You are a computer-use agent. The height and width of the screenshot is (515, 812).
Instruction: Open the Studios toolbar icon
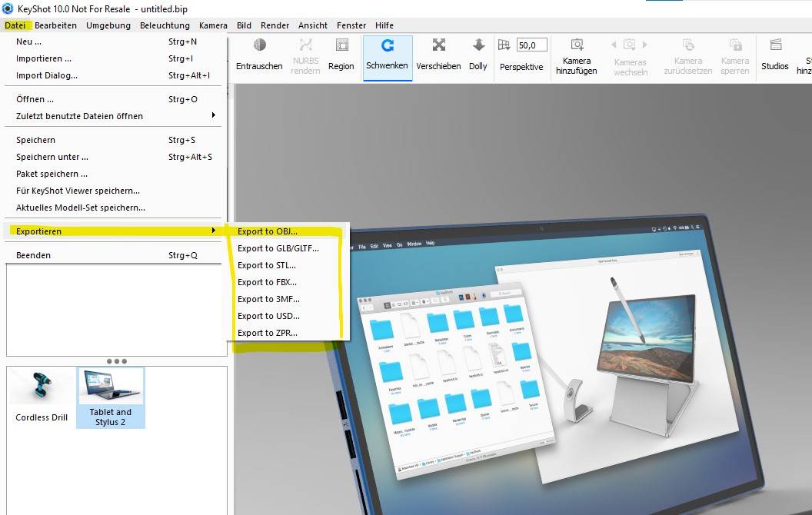coord(775,45)
